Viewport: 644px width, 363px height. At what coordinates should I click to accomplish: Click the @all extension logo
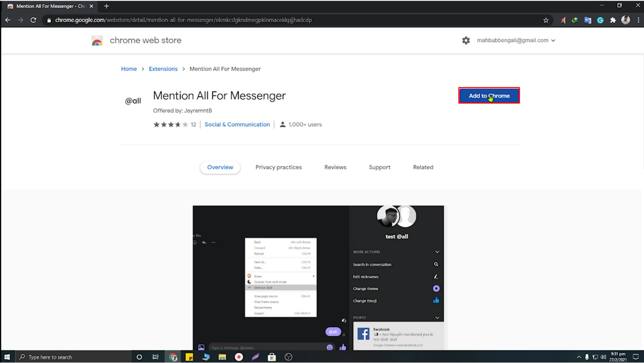(133, 101)
